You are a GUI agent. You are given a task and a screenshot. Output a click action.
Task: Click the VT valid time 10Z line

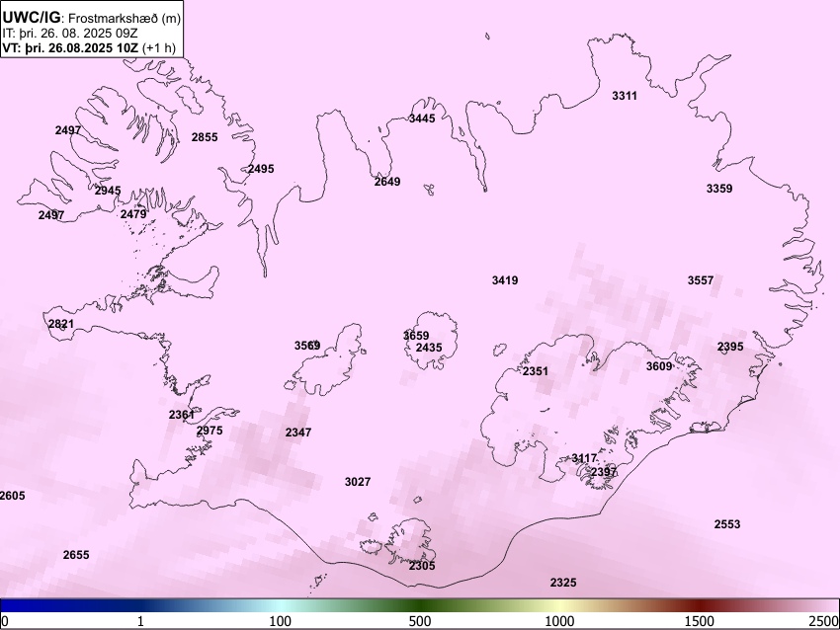click(89, 47)
